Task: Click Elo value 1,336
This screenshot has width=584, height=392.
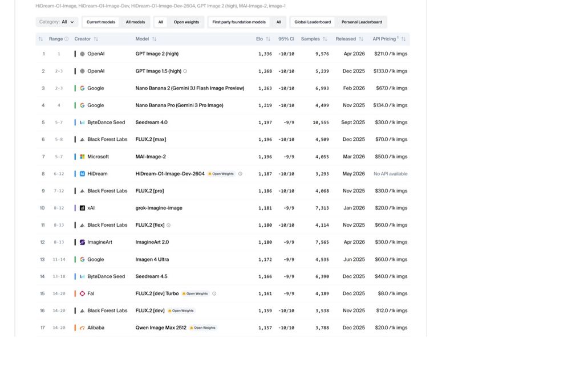Action: [265, 54]
